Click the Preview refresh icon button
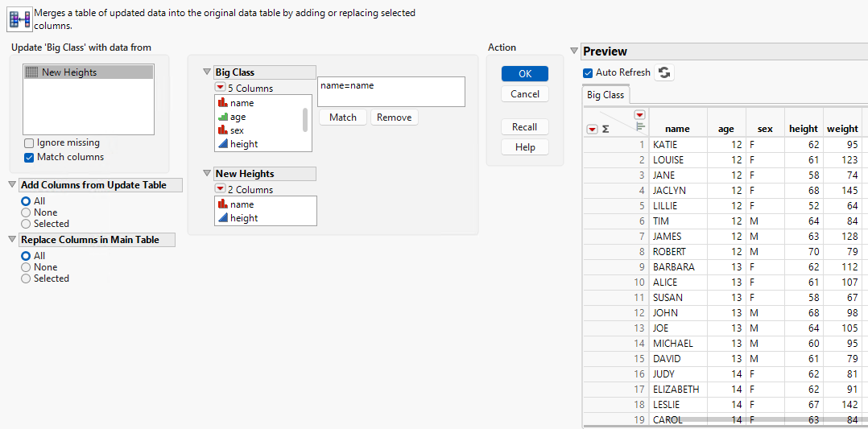The height and width of the screenshot is (429, 868). [664, 72]
